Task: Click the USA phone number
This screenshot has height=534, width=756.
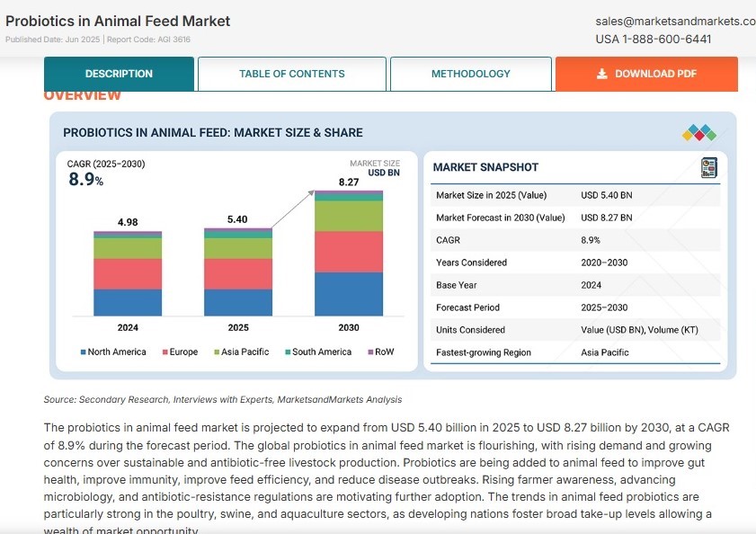Action: [x=654, y=39]
